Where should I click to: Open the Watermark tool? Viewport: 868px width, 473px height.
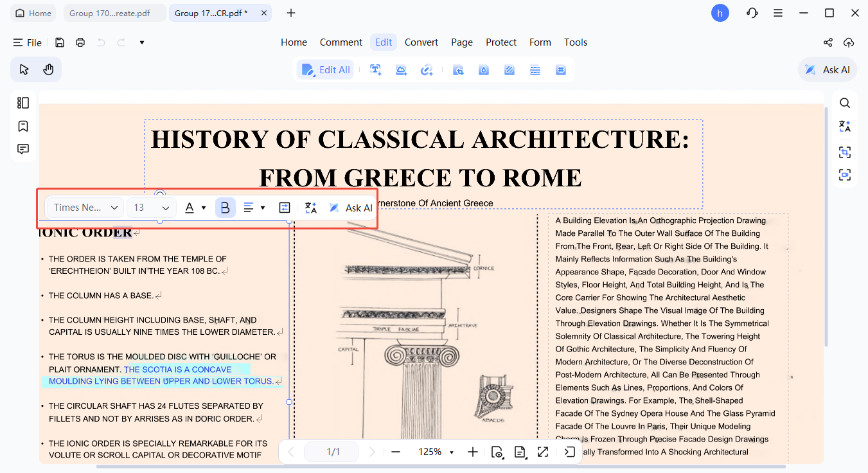click(x=483, y=69)
